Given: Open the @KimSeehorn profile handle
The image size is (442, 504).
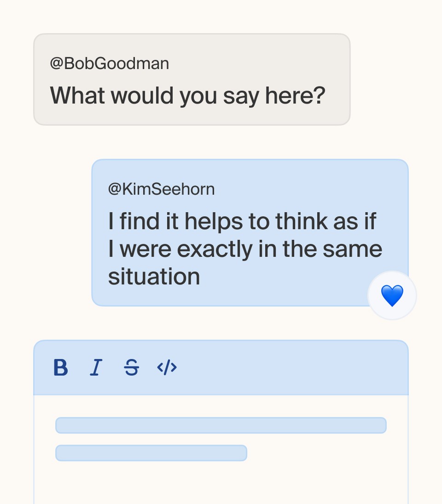Looking at the screenshot, I should point(161,189).
